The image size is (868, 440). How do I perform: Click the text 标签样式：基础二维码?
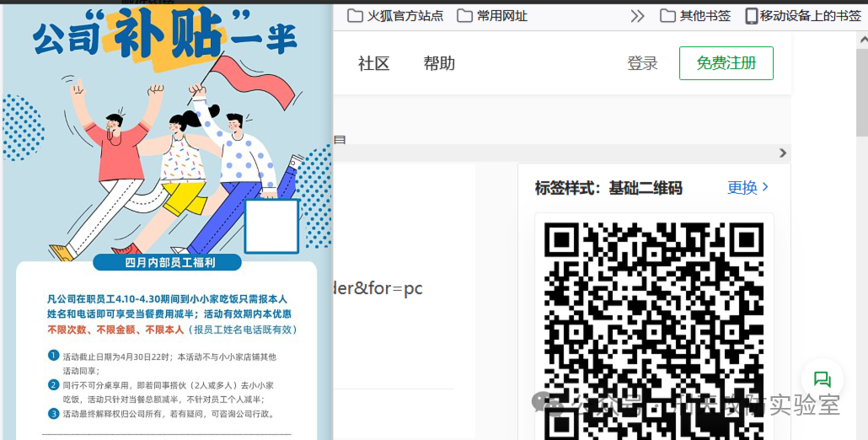tap(608, 188)
